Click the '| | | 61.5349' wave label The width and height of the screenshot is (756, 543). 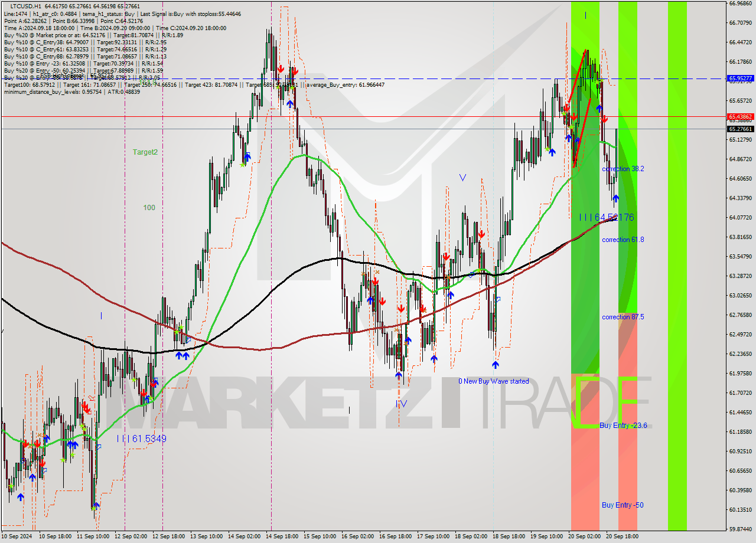pos(141,439)
